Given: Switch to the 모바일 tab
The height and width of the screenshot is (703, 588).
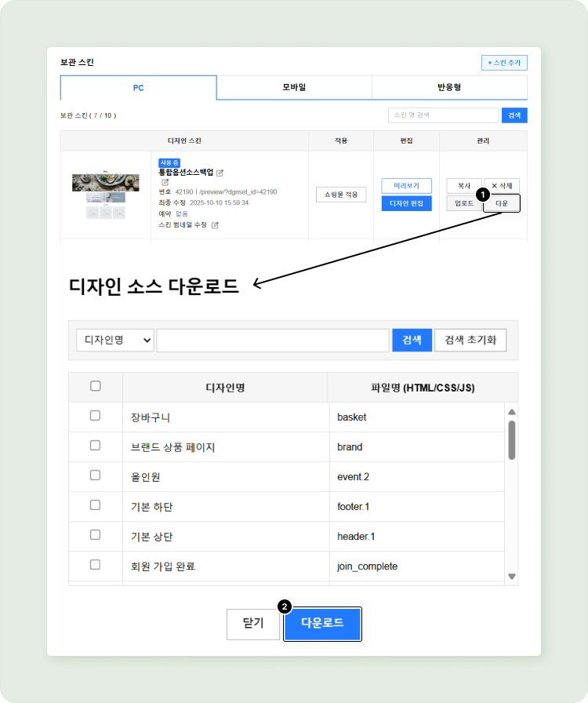Looking at the screenshot, I should click(294, 88).
